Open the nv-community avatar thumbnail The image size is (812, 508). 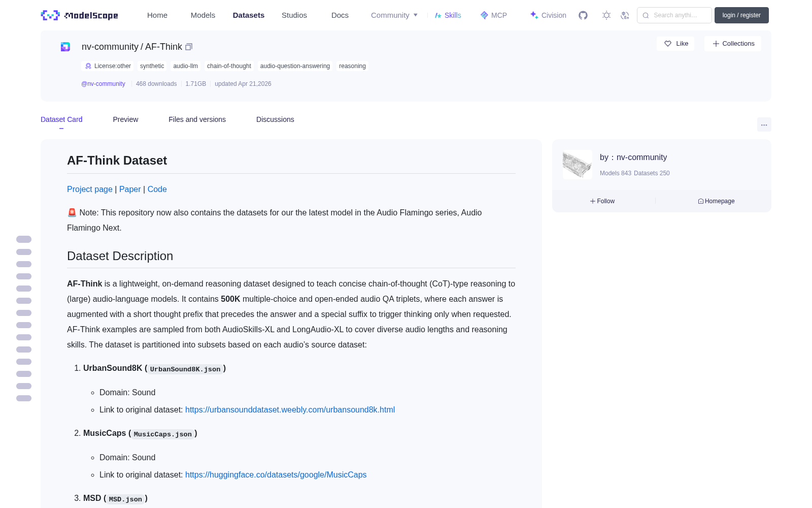[x=578, y=165]
